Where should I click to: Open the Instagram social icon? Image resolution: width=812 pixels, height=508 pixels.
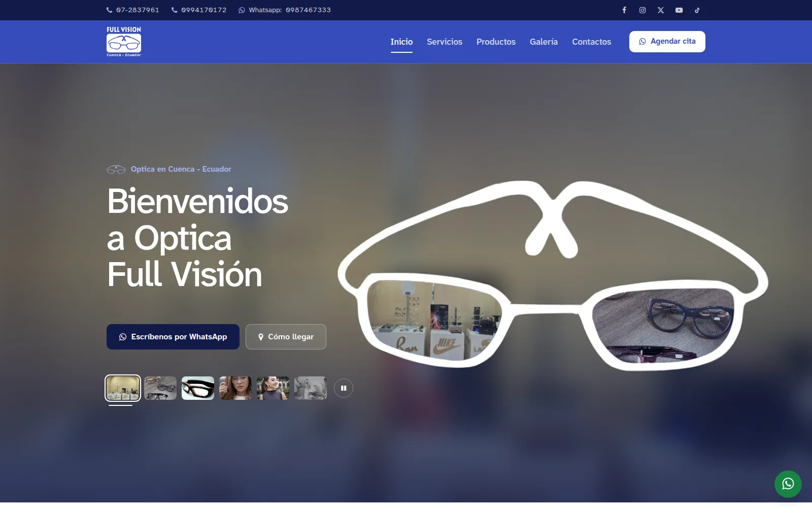pos(642,10)
